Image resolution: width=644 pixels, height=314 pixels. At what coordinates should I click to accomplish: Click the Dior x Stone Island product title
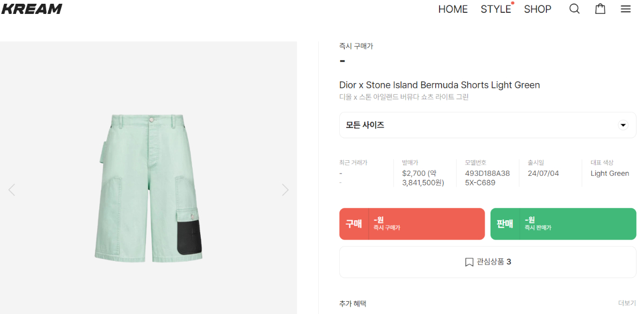coord(440,85)
